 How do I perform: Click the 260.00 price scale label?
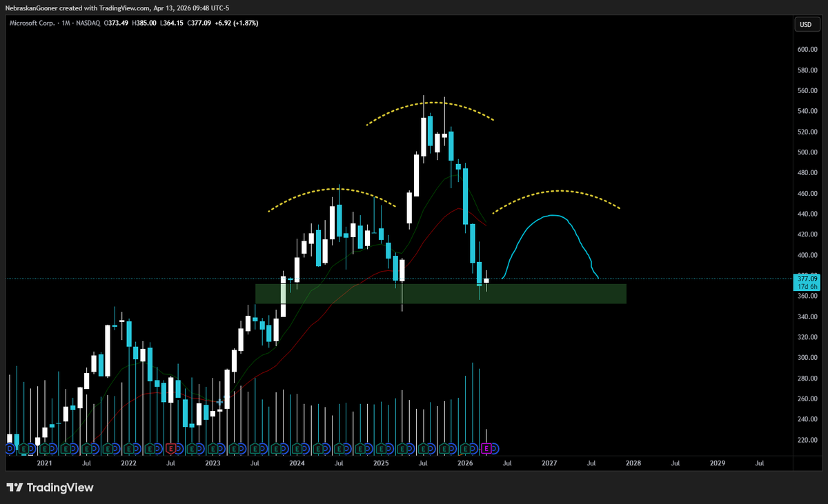[x=806, y=399]
